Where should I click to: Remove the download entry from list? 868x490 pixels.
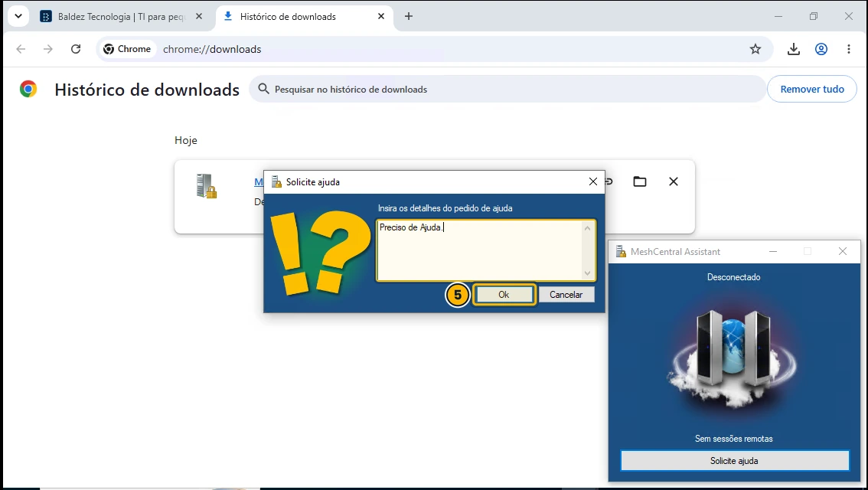pyautogui.click(x=673, y=181)
